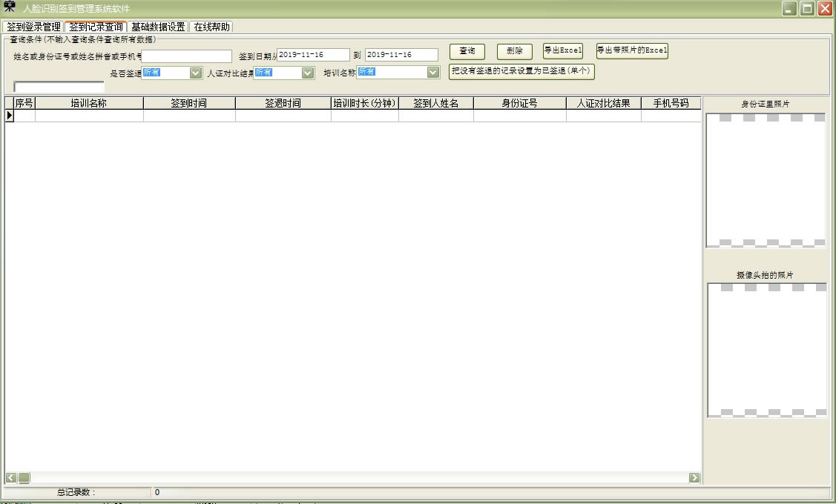This screenshot has height=504, width=836.
Task: Click the sign-in start date field
Action: point(313,55)
